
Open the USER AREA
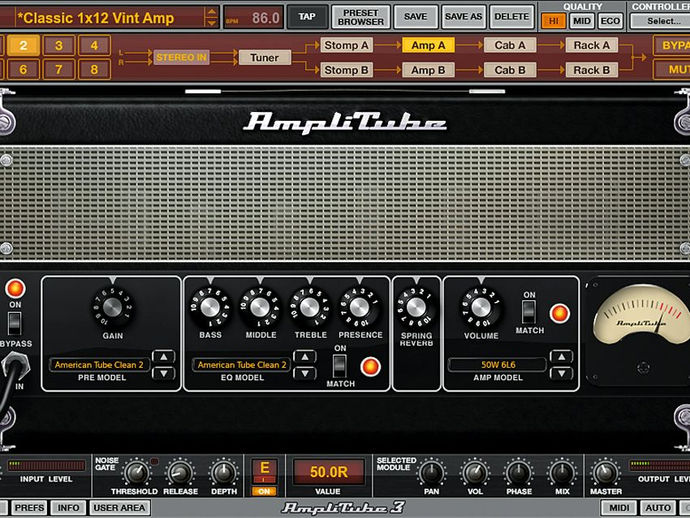coord(119,507)
